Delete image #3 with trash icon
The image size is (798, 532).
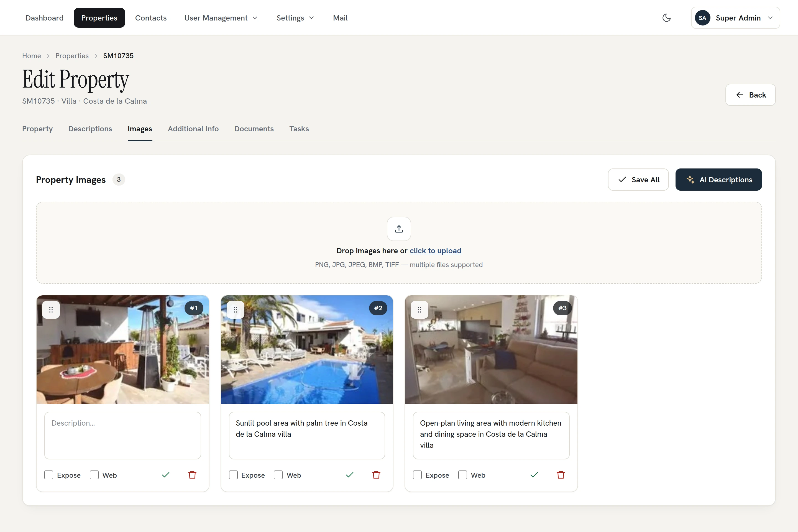click(x=561, y=475)
